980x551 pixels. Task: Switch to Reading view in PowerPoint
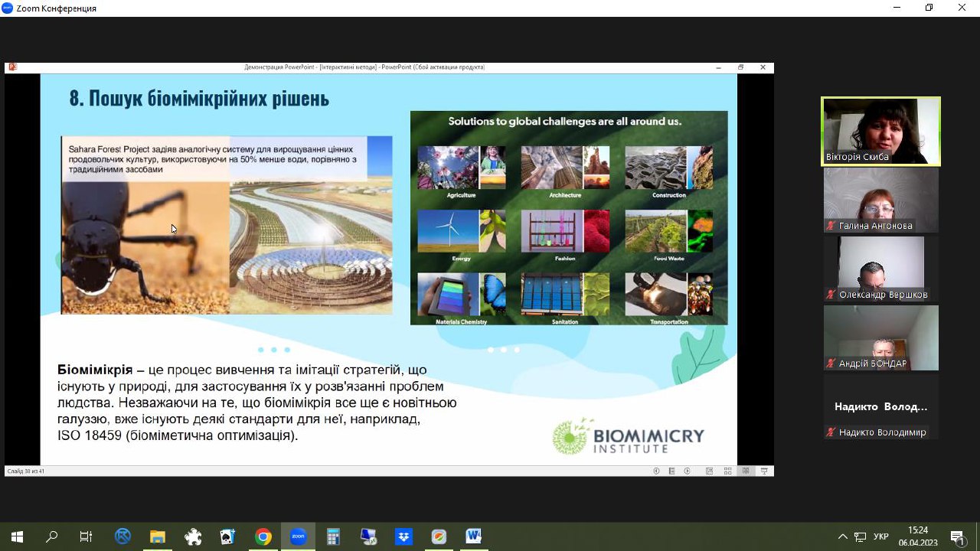746,471
